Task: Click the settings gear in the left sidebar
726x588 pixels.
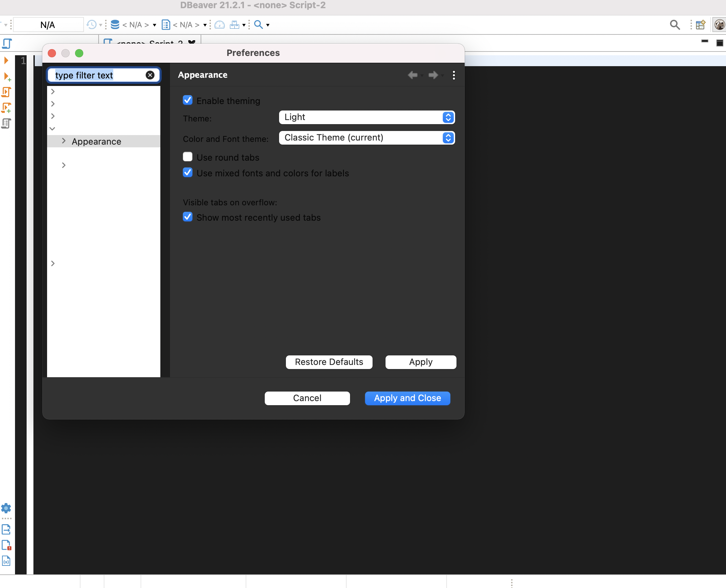Action: [6, 509]
